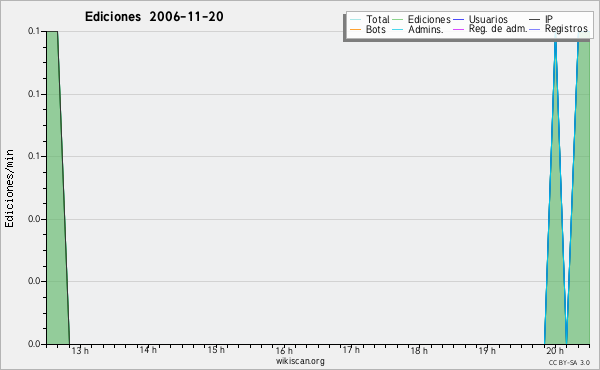Click the chart title 'Ediciones 2006-11-20'

click(x=154, y=17)
